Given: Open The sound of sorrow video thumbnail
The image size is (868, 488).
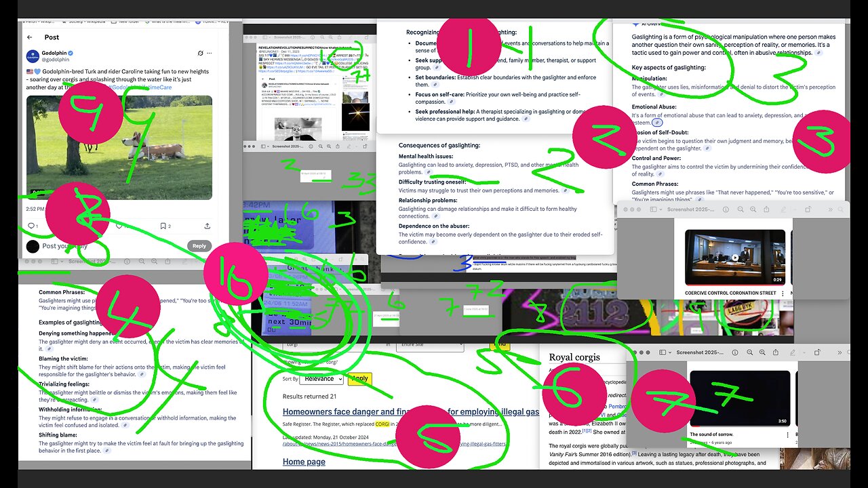Looking at the screenshot, I should (740, 399).
